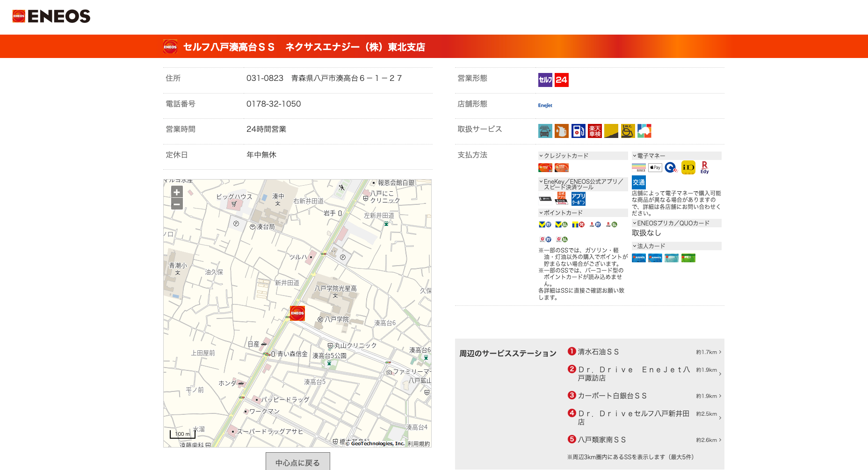The height and width of the screenshot is (470, 868).
Task: Click the 年中無休 holiday text
Action: 261,155
